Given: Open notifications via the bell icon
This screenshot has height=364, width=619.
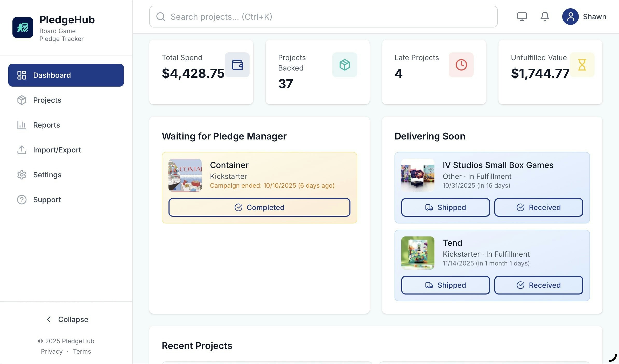Looking at the screenshot, I should (x=544, y=17).
